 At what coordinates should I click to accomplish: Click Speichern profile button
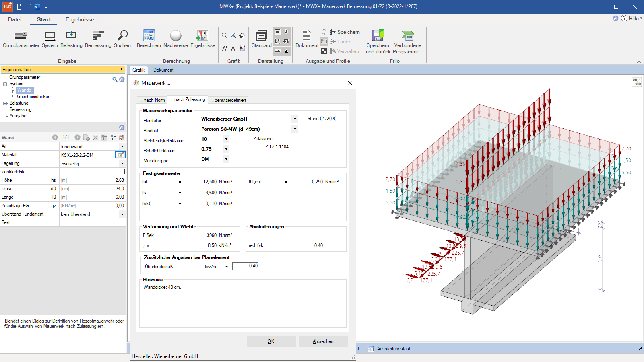point(345,32)
